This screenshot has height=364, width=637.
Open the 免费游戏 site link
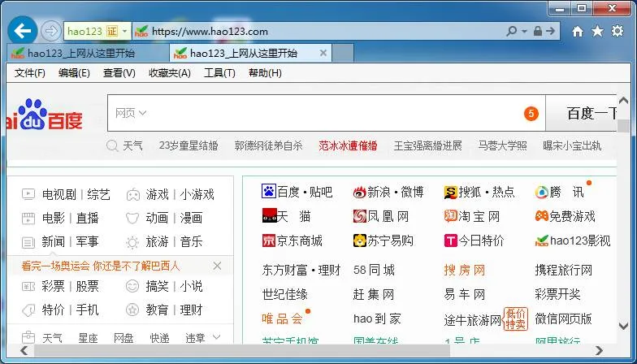565,216
